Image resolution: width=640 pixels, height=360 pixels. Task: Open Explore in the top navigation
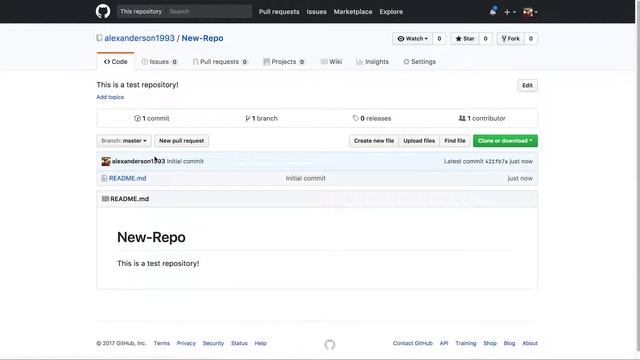click(391, 12)
